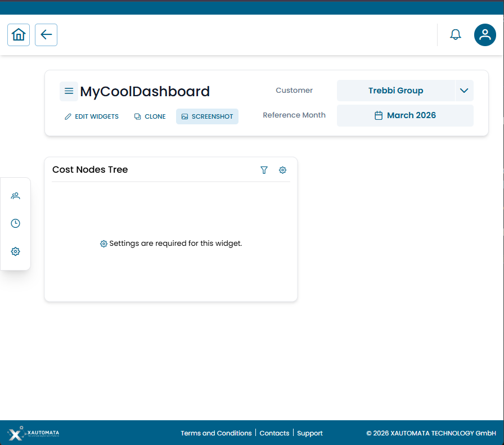Open the settings gear in the left sidebar

(x=15, y=251)
